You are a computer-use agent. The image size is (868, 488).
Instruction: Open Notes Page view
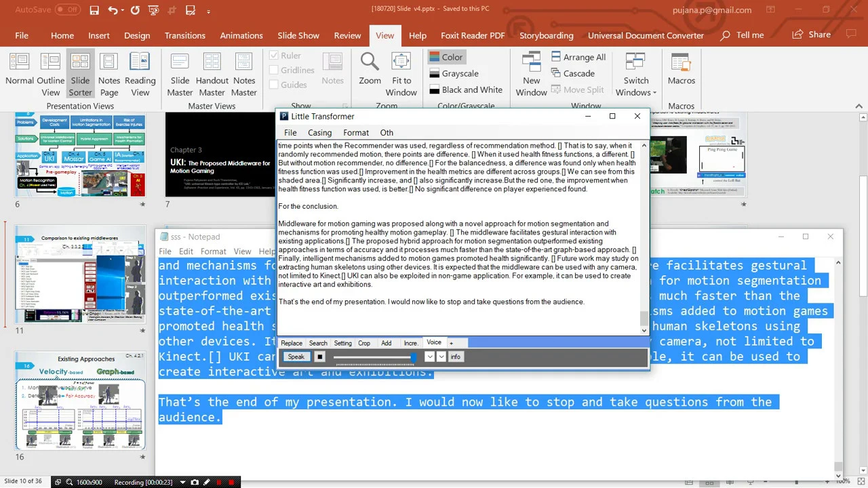pyautogui.click(x=109, y=75)
